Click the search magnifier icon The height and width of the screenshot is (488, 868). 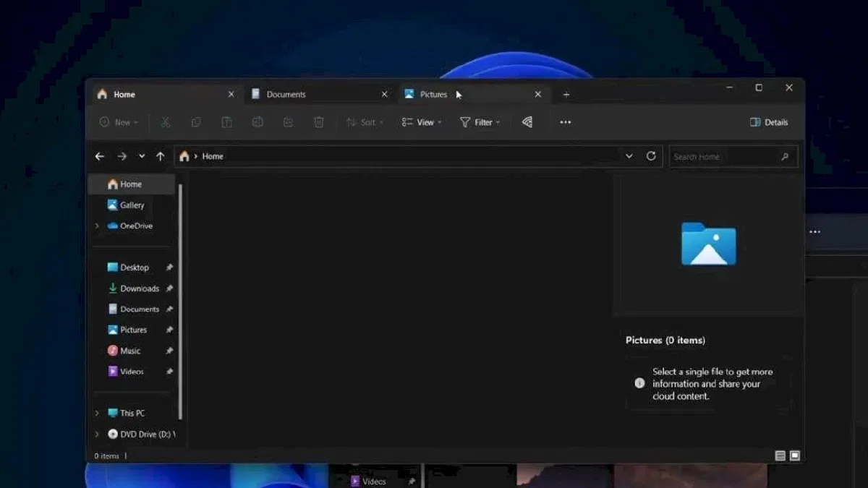[x=785, y=156]
